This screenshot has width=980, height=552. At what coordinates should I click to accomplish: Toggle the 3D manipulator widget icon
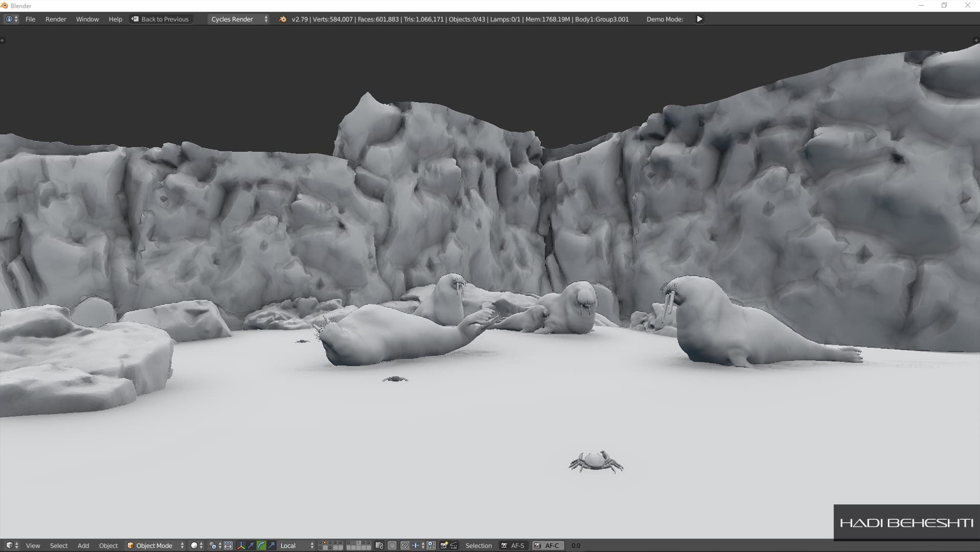click(241, 545)
